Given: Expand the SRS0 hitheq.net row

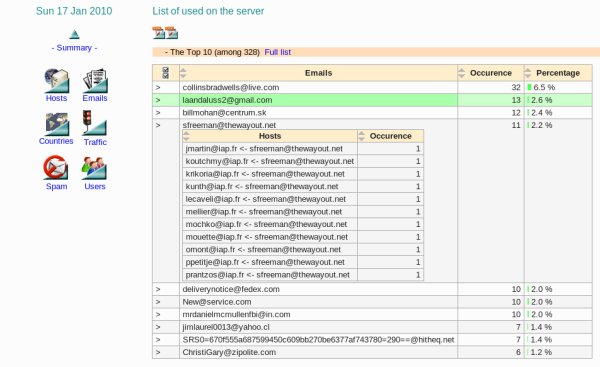Looking at the screenshot, I should coord(158,339).
